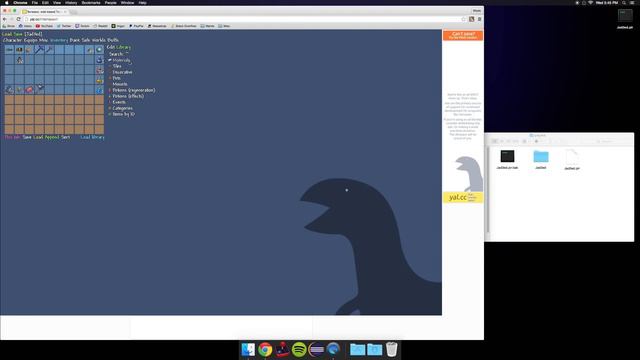
Task: Click Load library link below inventory
Action: pos(92,137)
